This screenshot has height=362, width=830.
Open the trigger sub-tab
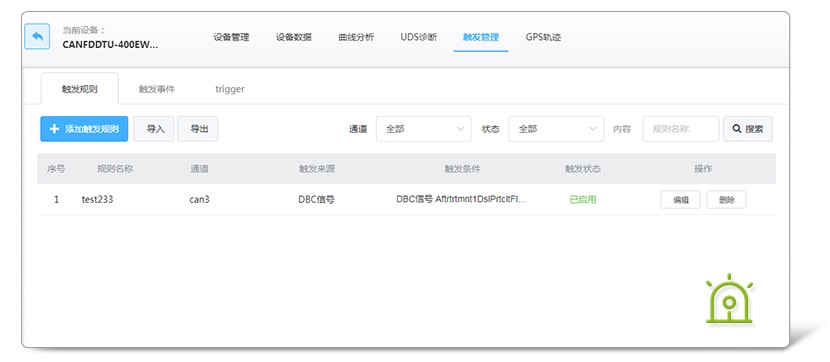[x=230, y=89]
